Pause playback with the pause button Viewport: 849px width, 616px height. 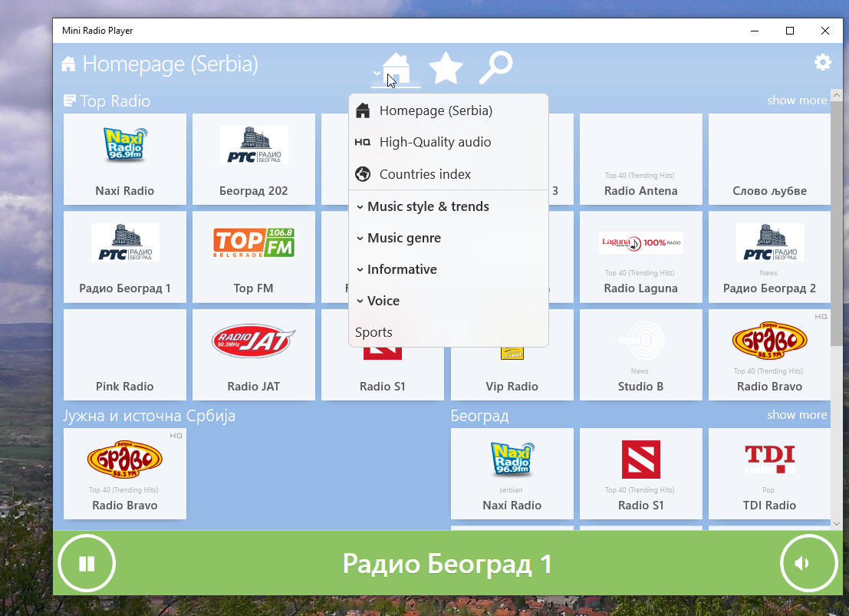pyautogui.click(x=87, y=563)
